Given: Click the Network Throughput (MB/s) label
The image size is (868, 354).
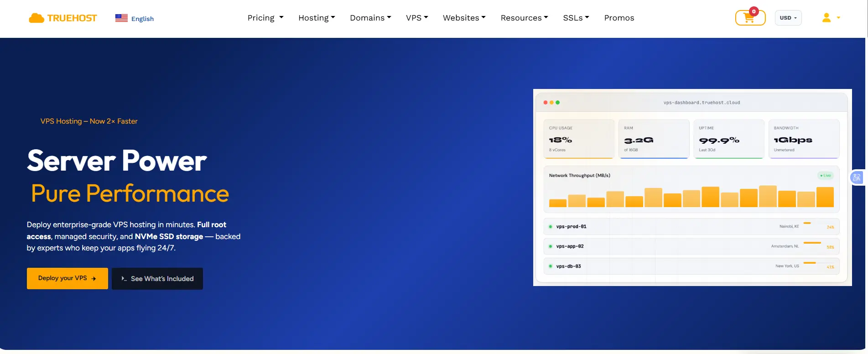Looking at the screenshot, I should [580, 176].
